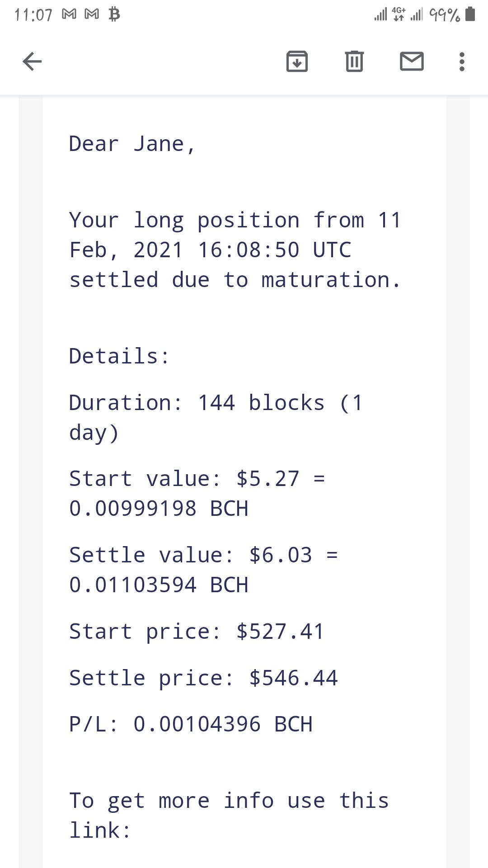
Task: Tap the 'Details:' heading
Action: click(119, 356)
